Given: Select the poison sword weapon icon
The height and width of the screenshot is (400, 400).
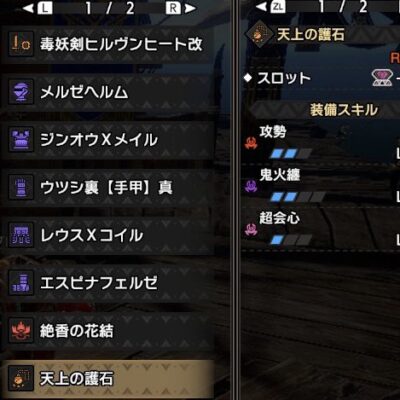Looking at the screenshot, I should click(x=21, y=44).
